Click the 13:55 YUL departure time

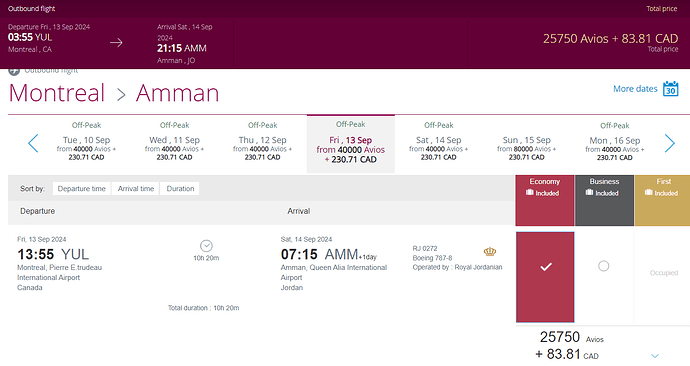coord(53,254)
